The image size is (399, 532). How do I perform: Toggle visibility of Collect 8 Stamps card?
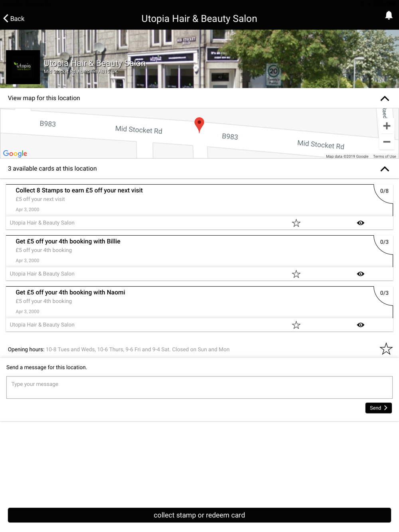(x=361, y=223)
